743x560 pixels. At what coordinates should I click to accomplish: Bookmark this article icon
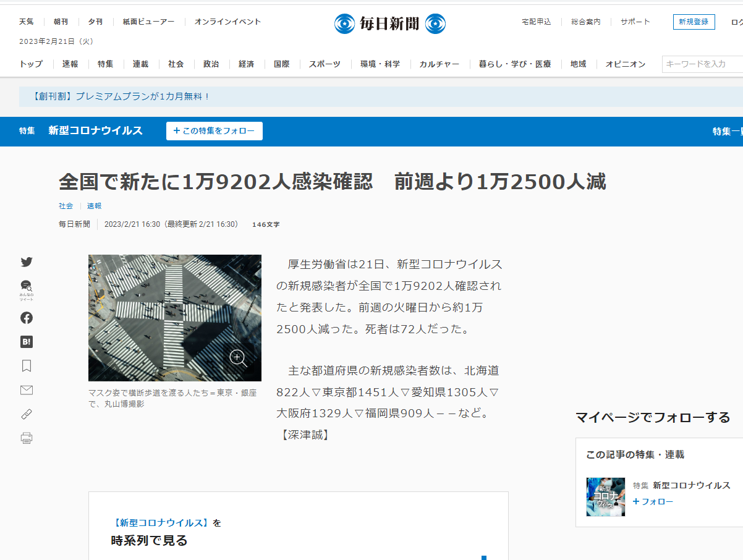pyautogui.click(x=27, y=366)
